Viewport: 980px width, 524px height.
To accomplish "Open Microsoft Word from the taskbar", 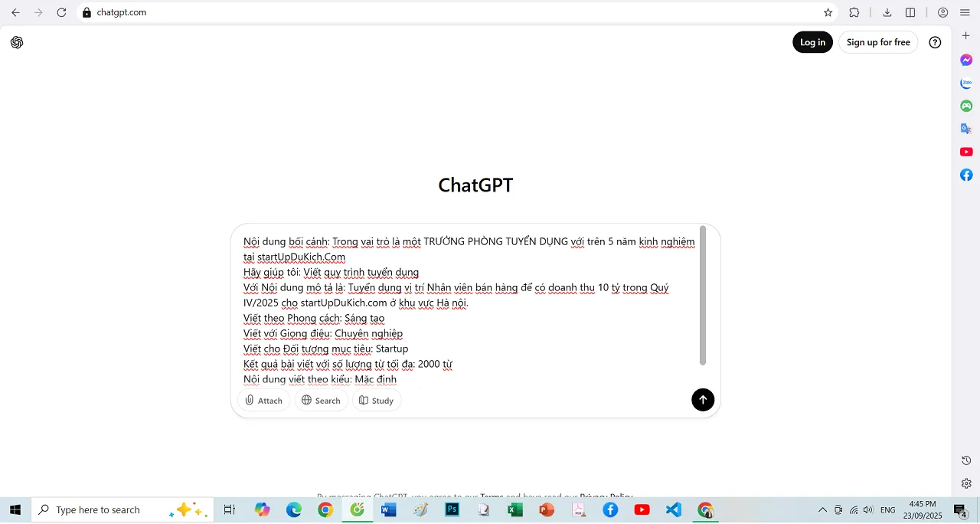I will tap(388, 509).
